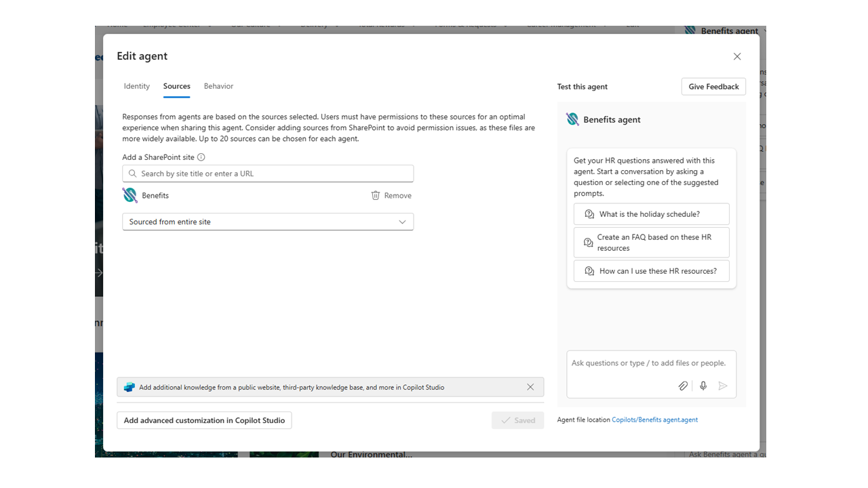
Task: Expand the Sourced from entire site dropdown
Action: click(x=268, y=222)
